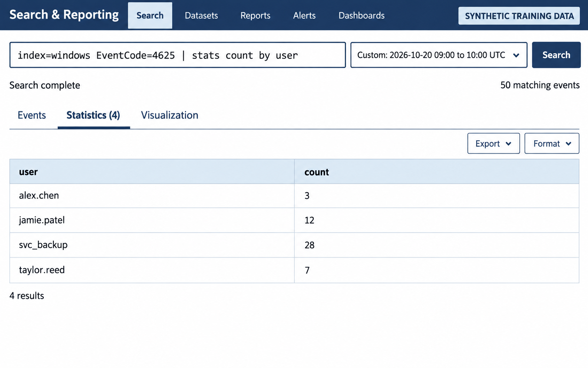Screen dimensions: 588x368
Task: Select the Statistics (4) tab
Action: 93,115
